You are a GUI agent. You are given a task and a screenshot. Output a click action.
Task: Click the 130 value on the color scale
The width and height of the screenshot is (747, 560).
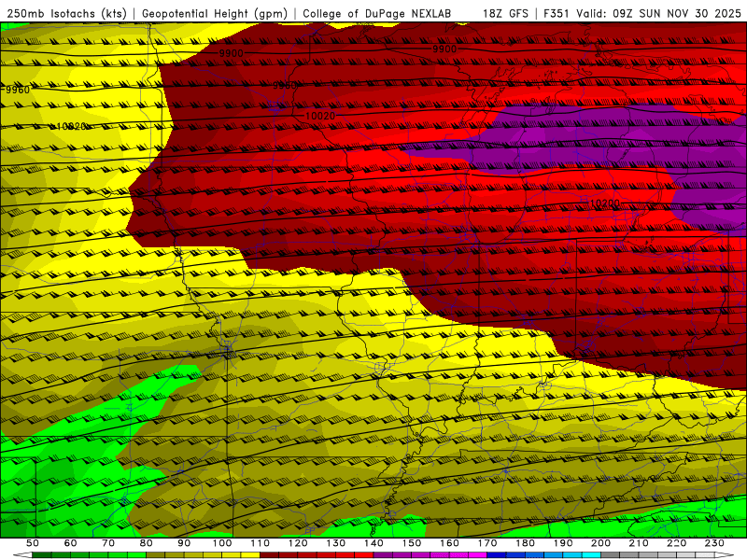tap(336, 543)
